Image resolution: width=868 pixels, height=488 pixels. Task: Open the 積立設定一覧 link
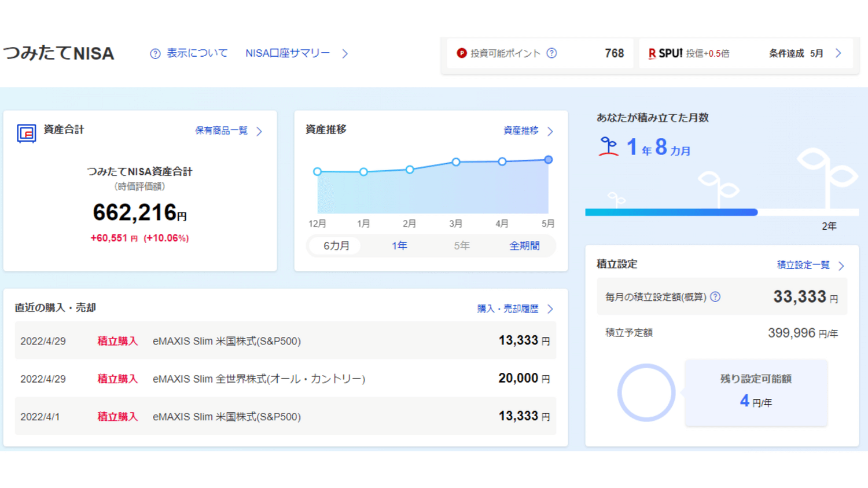click(803, 265)
